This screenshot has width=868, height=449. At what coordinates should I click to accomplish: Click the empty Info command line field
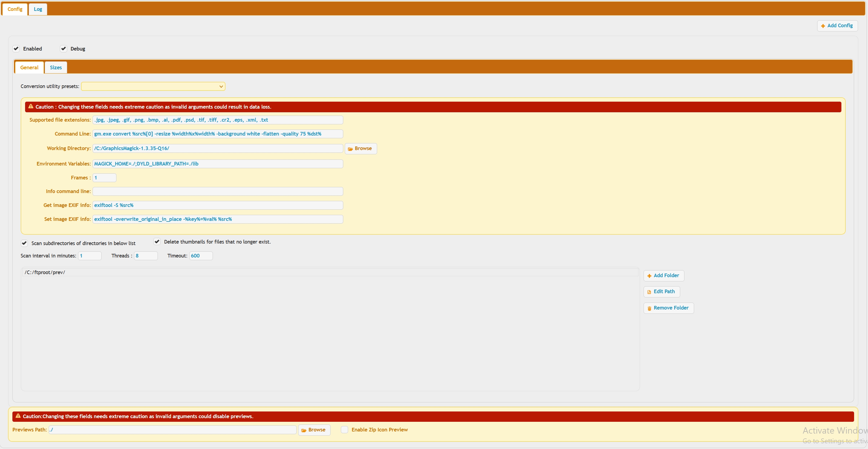[x=218, y=192]
